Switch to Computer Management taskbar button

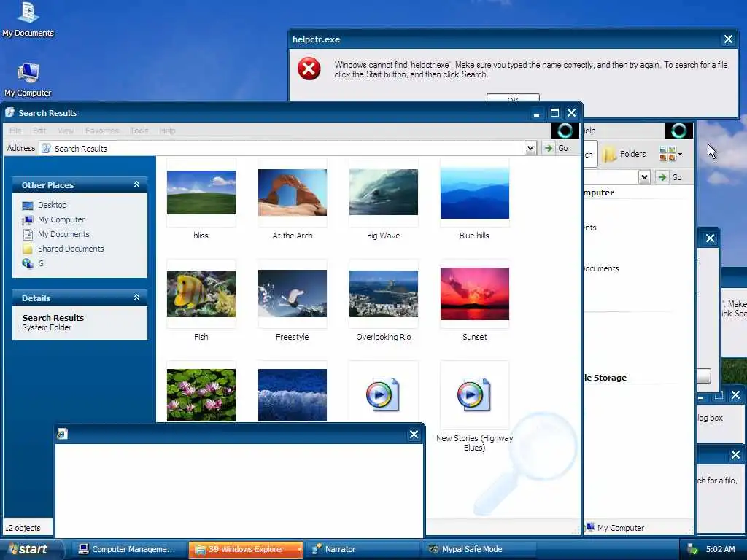coord(127,549)
